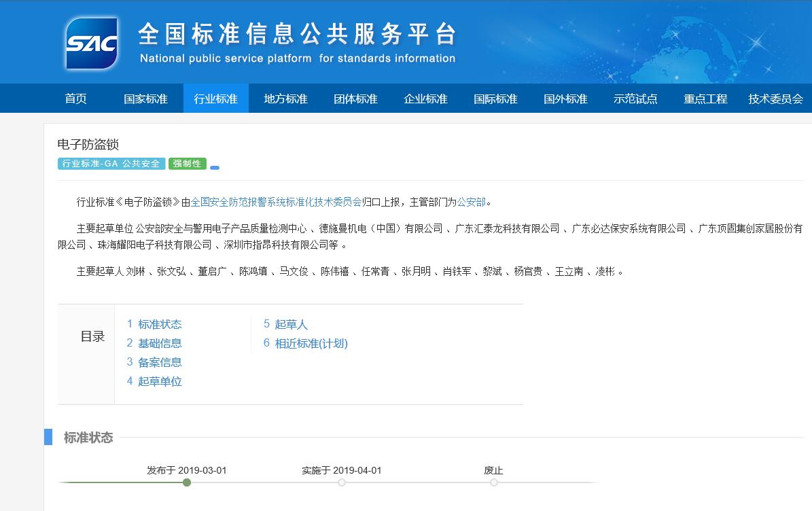Open the 技术委员会 menu item
The image size is (812, 511).
775,99
